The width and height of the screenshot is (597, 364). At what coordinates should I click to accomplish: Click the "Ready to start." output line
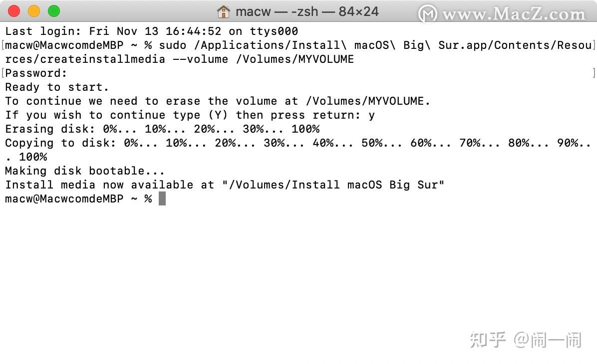pyautogui.click(x=57, y=87)
